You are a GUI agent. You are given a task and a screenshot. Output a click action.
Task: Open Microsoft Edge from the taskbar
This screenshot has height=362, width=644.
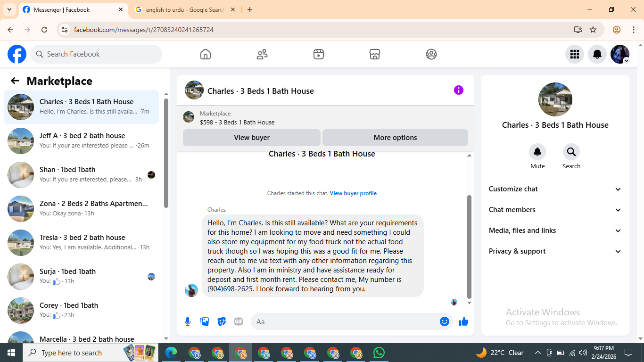point(171,353)
